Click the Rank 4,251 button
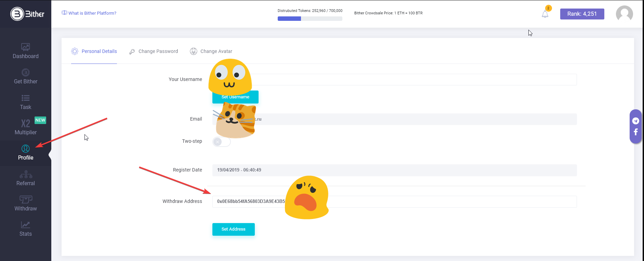This screenshot has height=261, width=644. pos(582,14)
